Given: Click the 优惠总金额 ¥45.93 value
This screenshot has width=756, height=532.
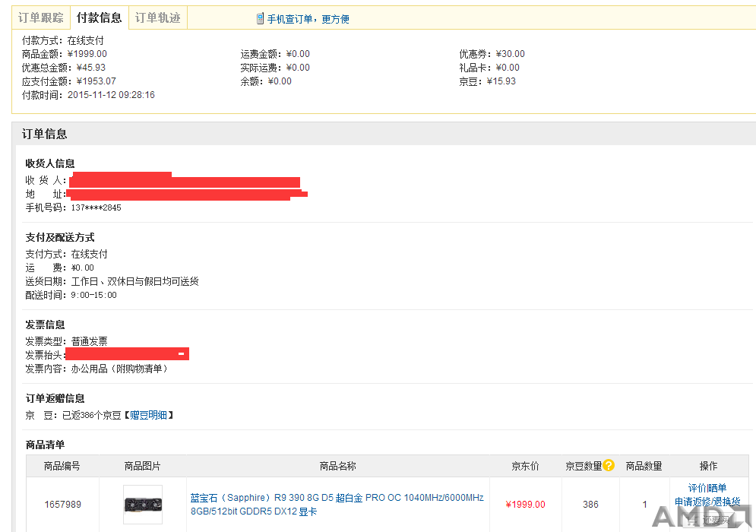Looking at the screenshot, I should [x=91, y=68].
